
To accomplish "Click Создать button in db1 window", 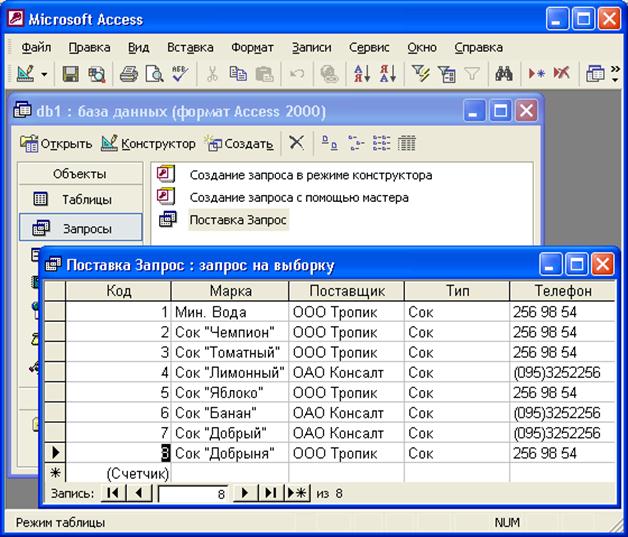I will [240, 143].
